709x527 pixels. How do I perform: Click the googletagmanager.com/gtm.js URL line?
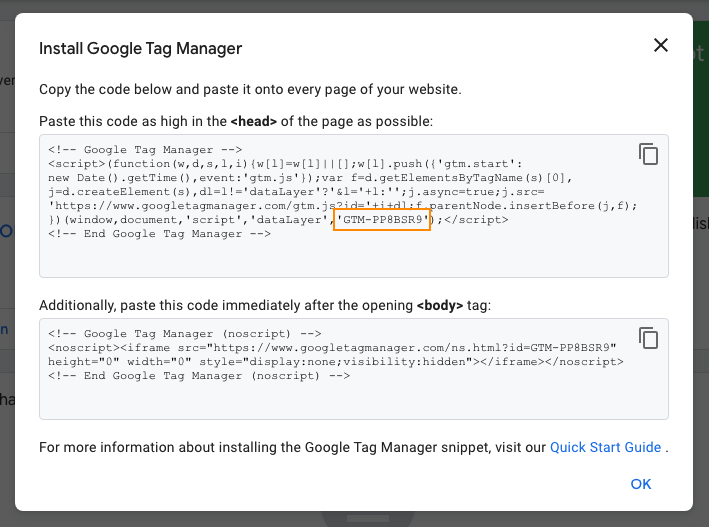pyautogui.click(x=343, y=206)
